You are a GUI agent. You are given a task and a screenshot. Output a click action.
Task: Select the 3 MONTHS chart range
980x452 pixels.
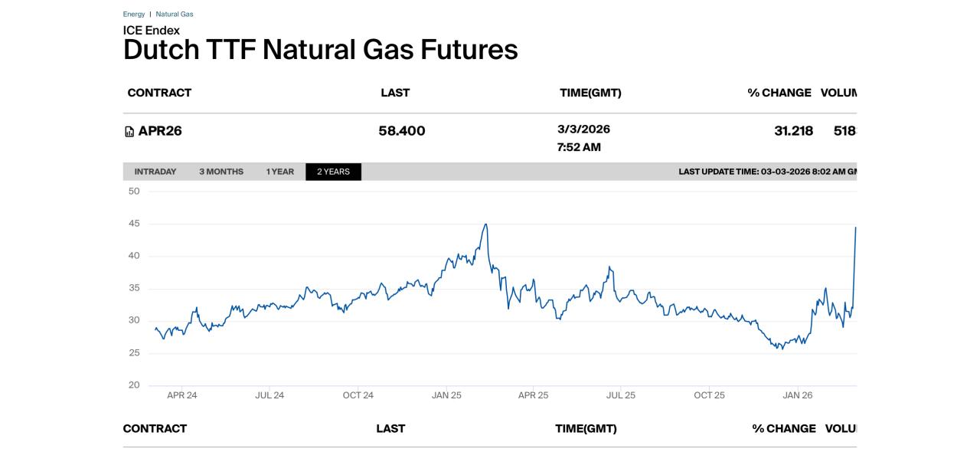(x=221, y=172)
